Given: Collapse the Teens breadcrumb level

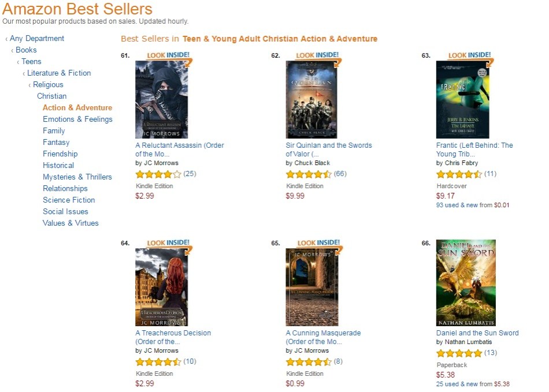Looking at the screenshot, I should pos(31,61).
